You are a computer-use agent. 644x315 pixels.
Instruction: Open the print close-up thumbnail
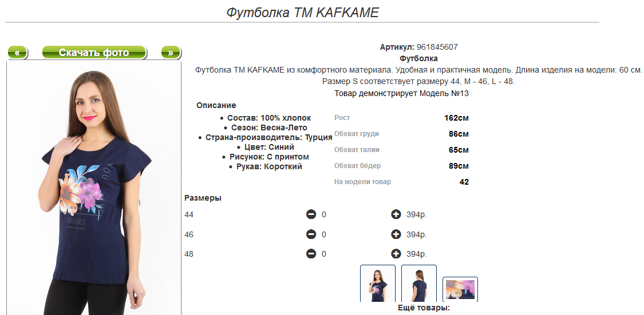460,290
